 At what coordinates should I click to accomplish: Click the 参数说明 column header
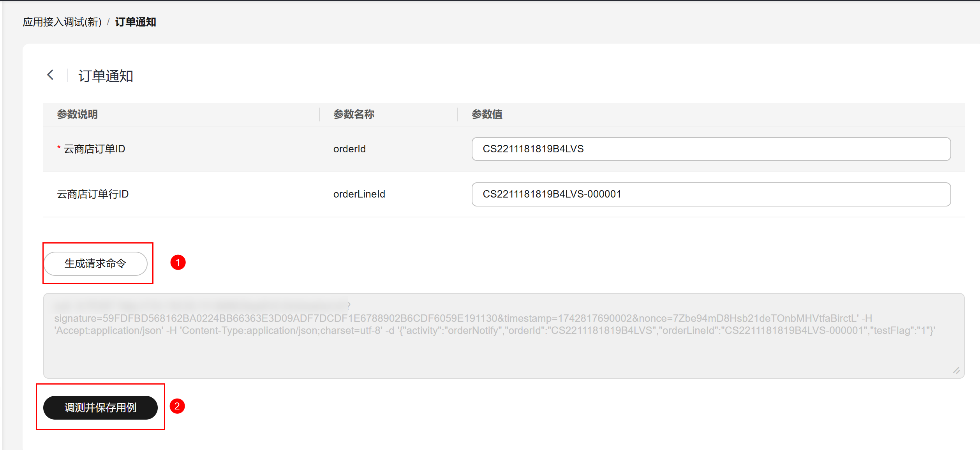[77, 115]
